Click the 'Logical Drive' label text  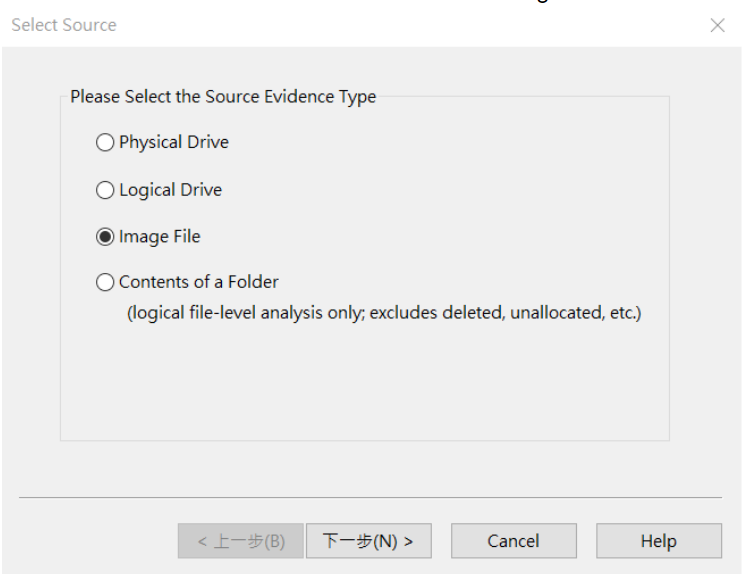pyautogui.click(x=170, y=190)
